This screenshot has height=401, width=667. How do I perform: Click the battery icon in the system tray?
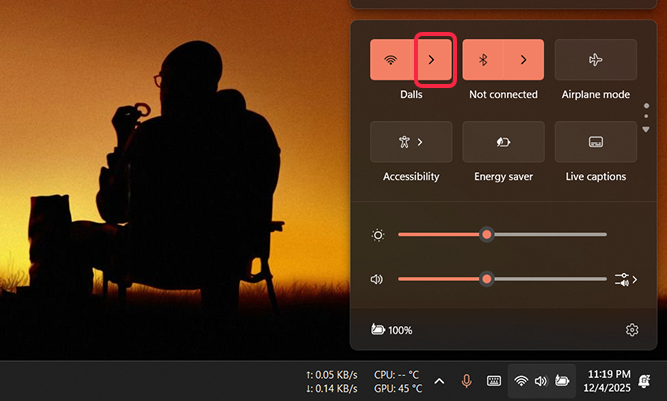[x=562, y=381]
